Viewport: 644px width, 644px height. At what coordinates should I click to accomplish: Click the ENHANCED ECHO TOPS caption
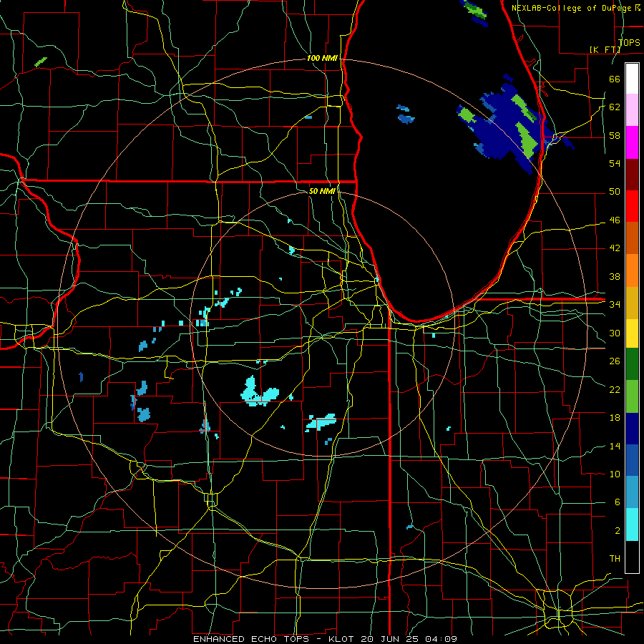325,639
